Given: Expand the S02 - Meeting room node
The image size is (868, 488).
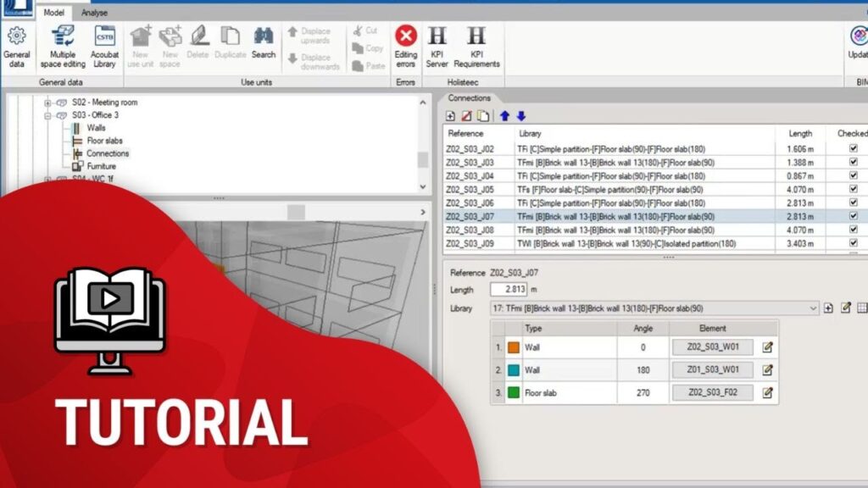Looking at the screenshot, I should click(48, 103).
